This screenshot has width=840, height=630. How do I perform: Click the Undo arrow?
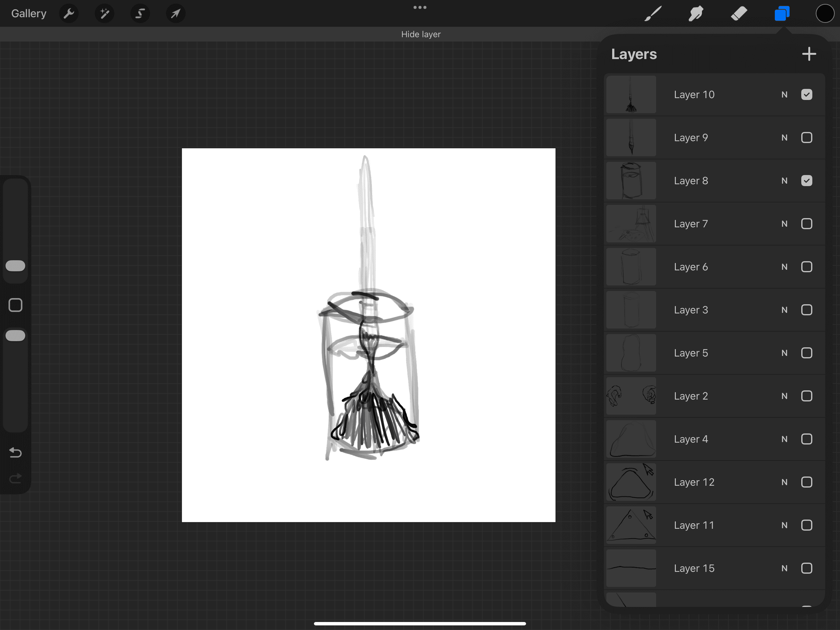pyautogui.click(x=15, y=453)
